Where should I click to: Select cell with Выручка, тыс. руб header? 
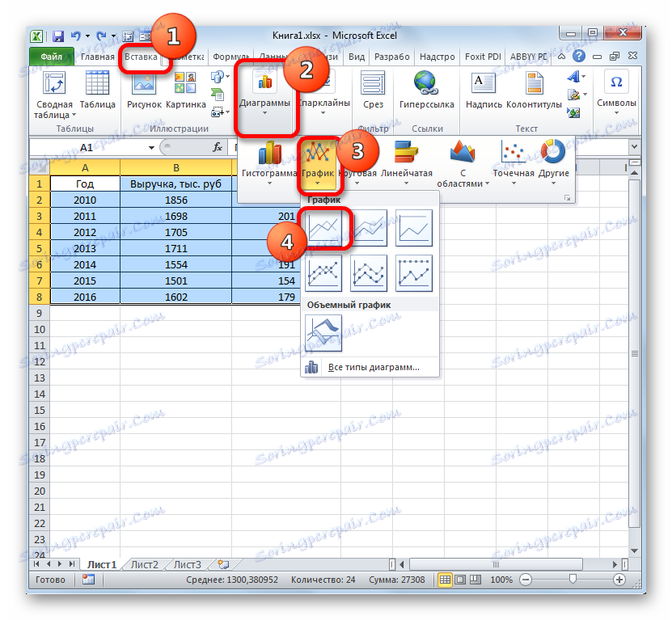pos(175,183)
